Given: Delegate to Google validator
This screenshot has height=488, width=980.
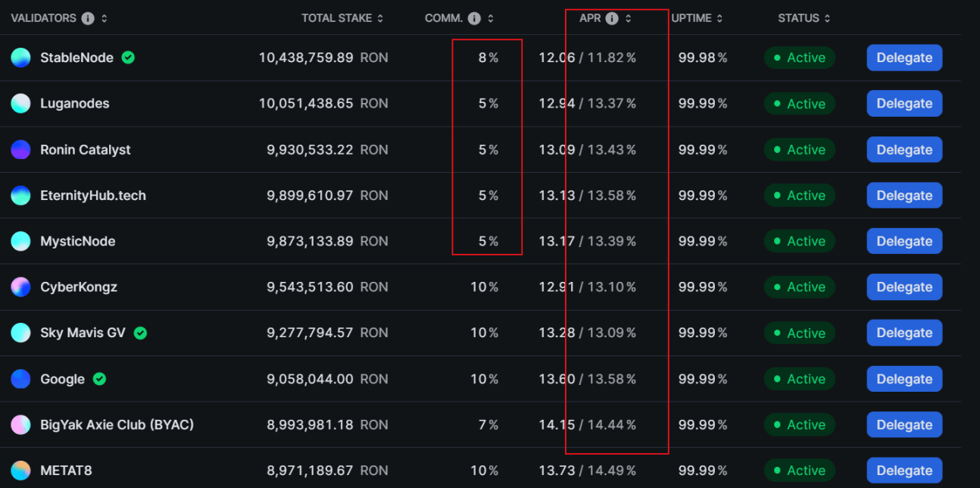Looking at the screenshot, I should (904, 379).
